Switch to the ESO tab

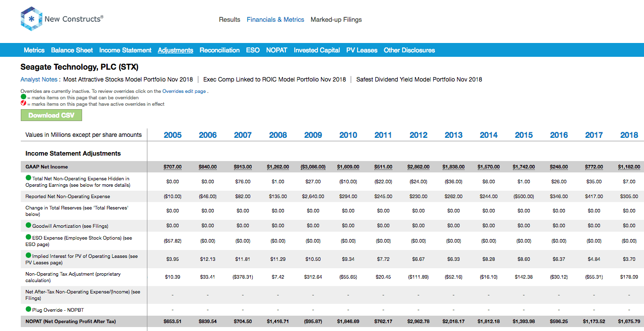[253, 50]
